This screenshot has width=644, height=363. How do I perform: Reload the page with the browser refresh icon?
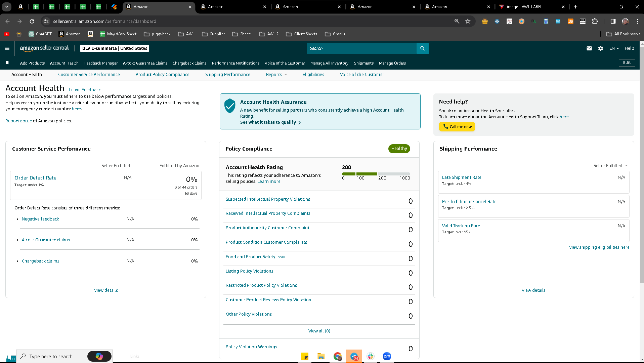pyautogui.click(x=32, y=21)
